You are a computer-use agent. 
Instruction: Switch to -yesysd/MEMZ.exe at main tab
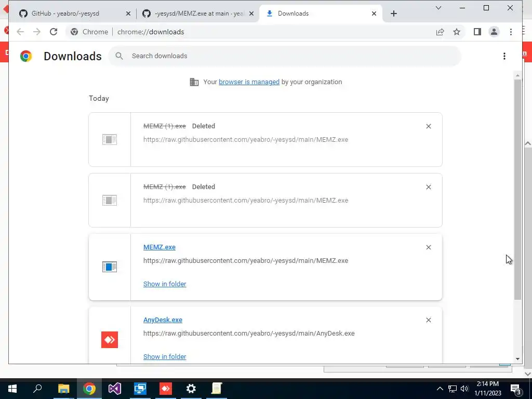[198, 14]
